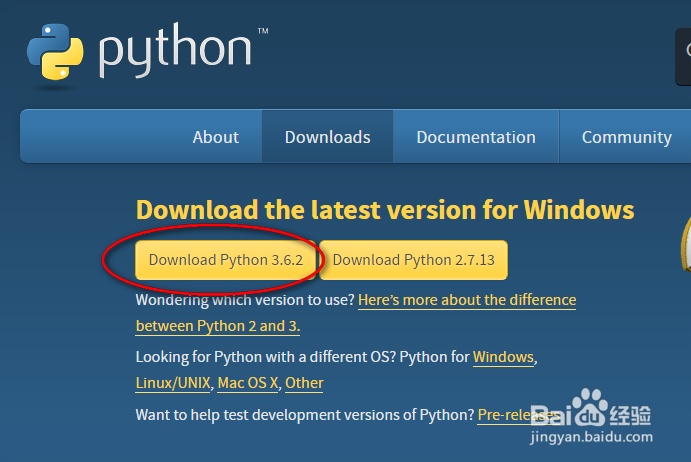The height and width of the screenshot is (462, 691).
Task: Open 'between Python 2 and 3.' link
Action: point(218,326)
